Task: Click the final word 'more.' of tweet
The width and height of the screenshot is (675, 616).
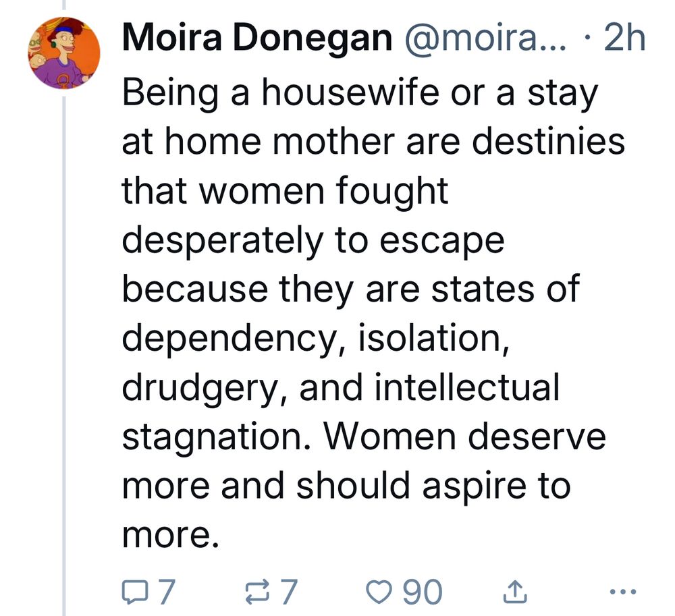Action: click(171, 536)
